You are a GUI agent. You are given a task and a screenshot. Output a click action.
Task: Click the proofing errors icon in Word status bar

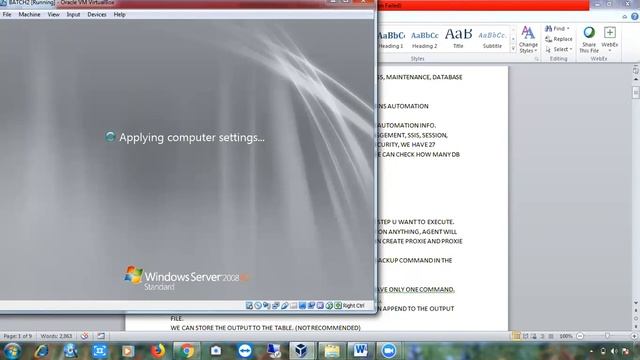click(x=84, y=336)
